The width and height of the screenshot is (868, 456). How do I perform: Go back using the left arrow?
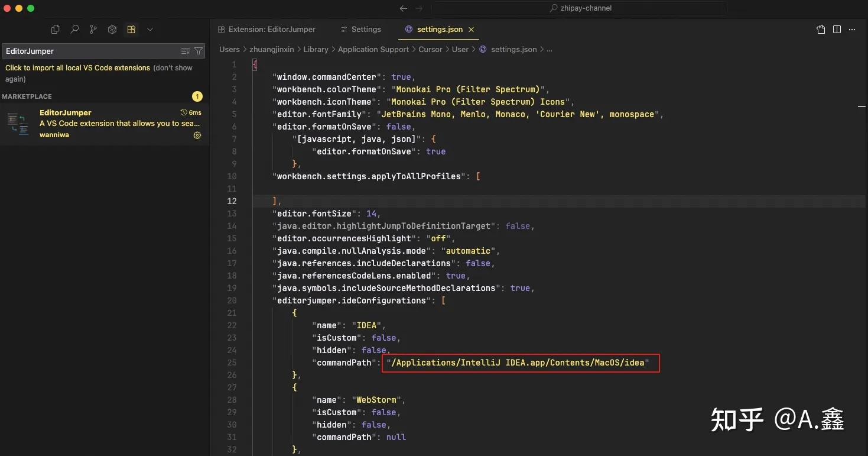coord(404,8)
